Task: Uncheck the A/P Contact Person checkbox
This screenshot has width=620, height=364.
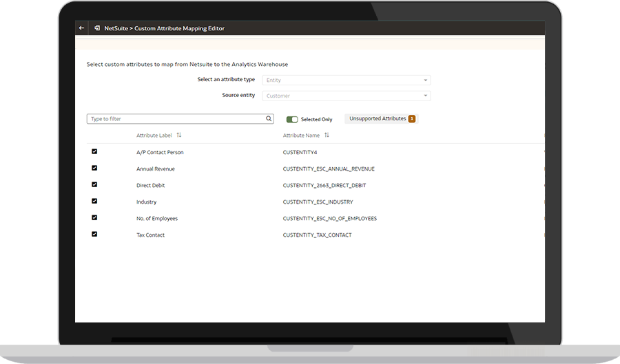Action: pyautogui.click(x=94, y=151)
